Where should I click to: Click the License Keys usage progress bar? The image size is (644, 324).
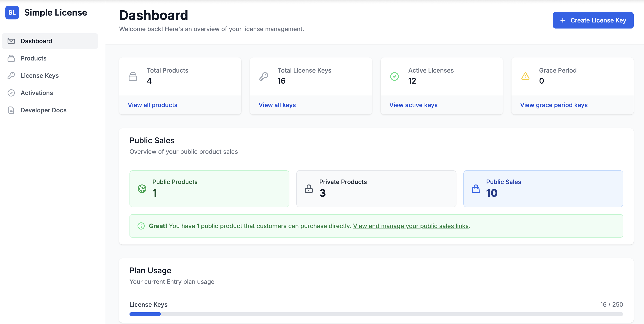[x=375, y=314]
